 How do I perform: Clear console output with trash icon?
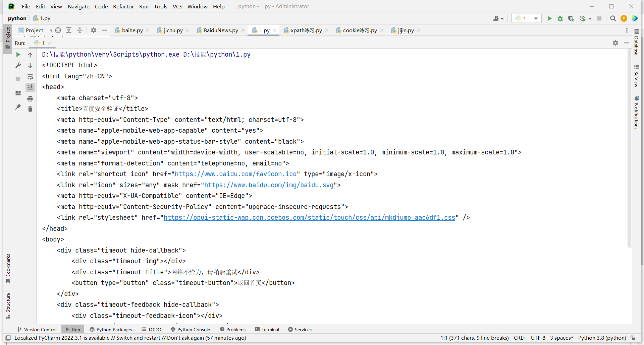tap(30, 109)
